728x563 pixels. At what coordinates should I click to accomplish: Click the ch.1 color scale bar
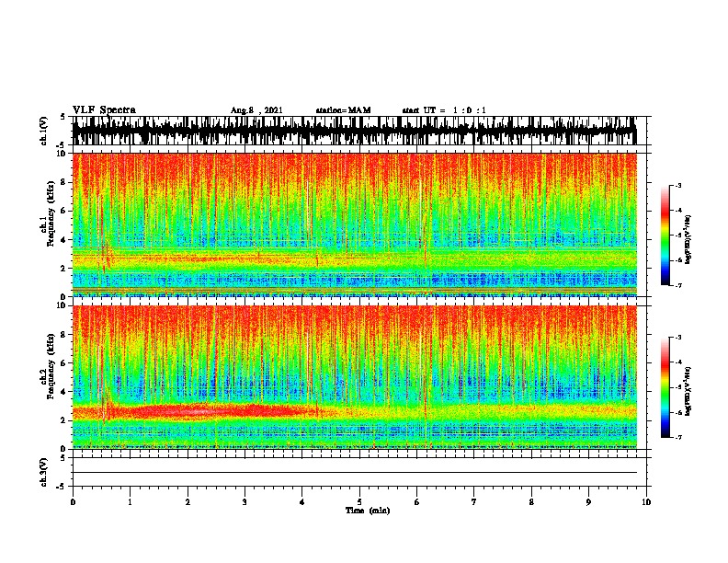[665, 236]
